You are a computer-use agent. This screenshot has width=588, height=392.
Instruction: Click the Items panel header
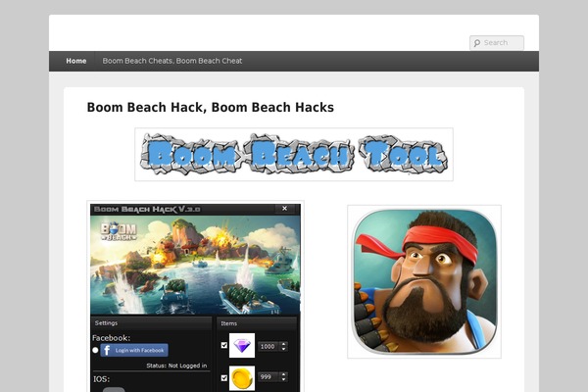(257, 323)
